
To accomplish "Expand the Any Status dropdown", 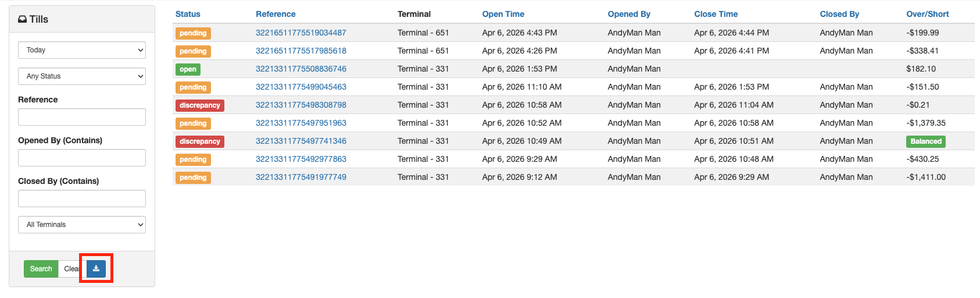I will pyautogui.click(x=82, y=76).
